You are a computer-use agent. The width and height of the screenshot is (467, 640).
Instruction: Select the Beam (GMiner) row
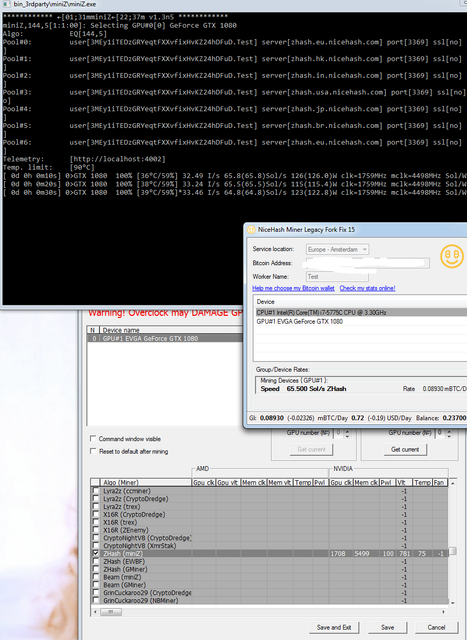pos(269,584)
